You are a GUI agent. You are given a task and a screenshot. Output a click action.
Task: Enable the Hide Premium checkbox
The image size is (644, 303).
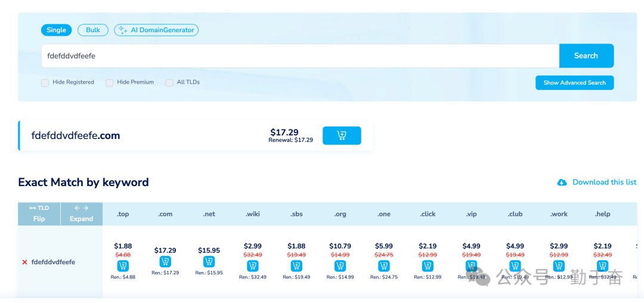point(109,83)
